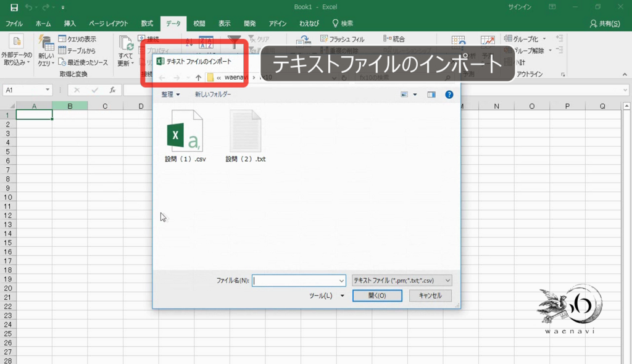Switch to the 挿入 ribbon tab
This screenshot has height=364, width=632.
pyautogui.click(x=70, y=23)
